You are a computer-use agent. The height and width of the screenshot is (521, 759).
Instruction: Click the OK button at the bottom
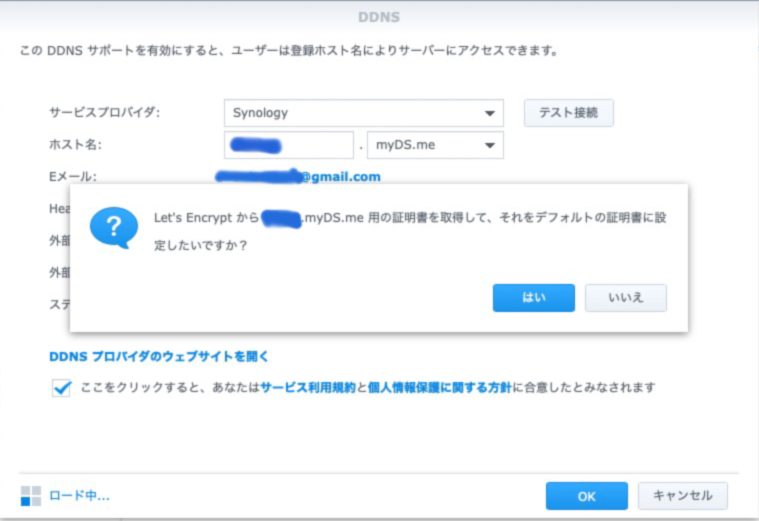(587, 496)
